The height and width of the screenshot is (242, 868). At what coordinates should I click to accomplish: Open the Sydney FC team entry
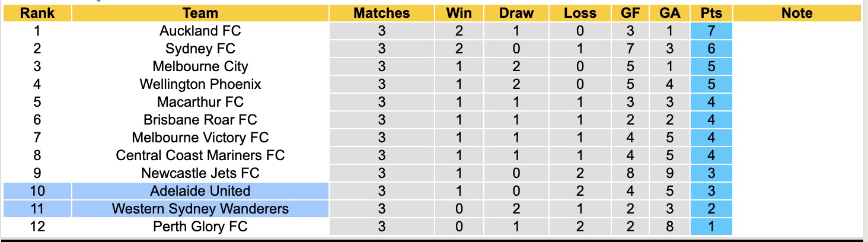[200, 49]
